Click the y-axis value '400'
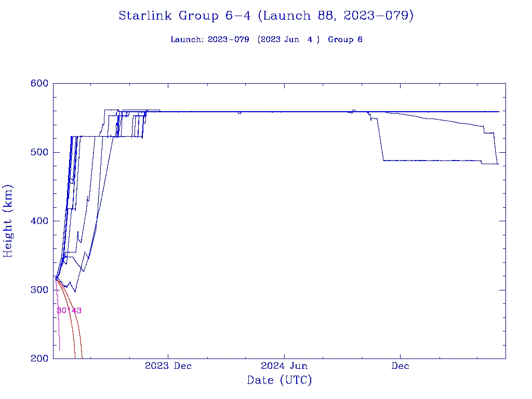This screenshot has width=532, height=399. pos(39,221)
